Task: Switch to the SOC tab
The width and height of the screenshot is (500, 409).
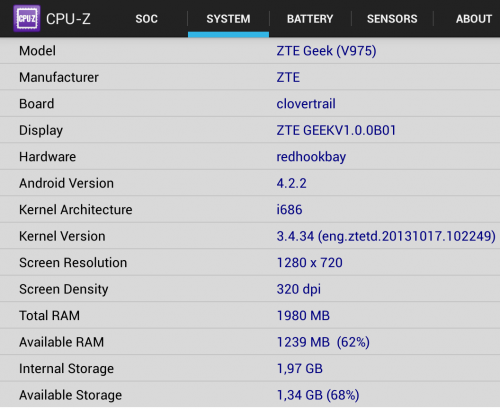Action: tap(147, 19)
